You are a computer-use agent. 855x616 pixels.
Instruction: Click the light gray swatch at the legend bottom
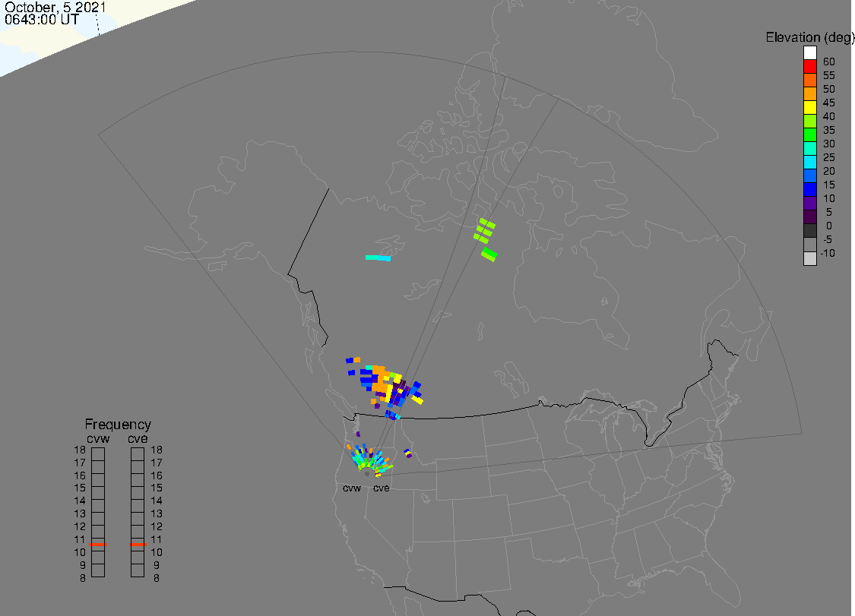[x=809, y=258]
